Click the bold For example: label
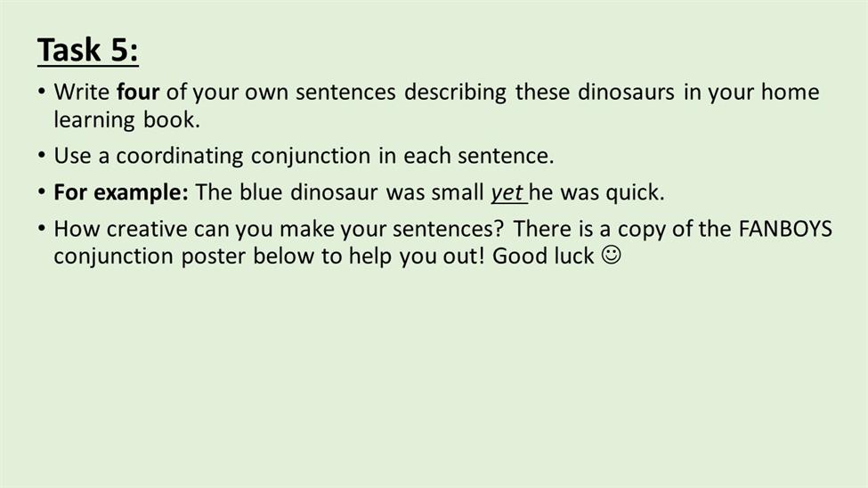 [x=121, y=192]
